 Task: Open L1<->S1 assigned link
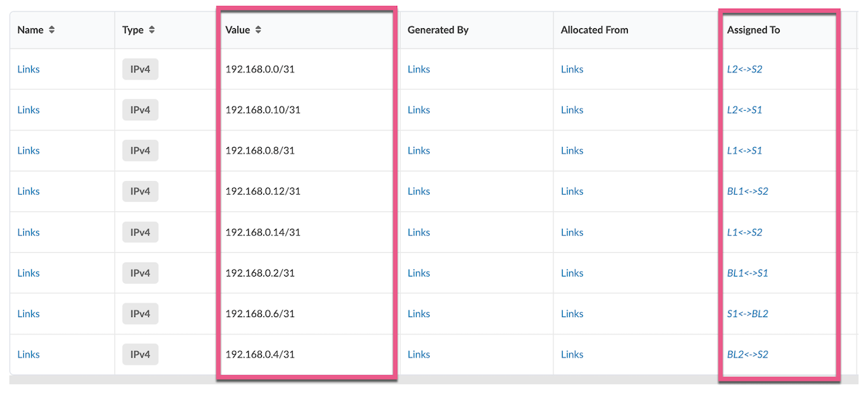[744, 151]
